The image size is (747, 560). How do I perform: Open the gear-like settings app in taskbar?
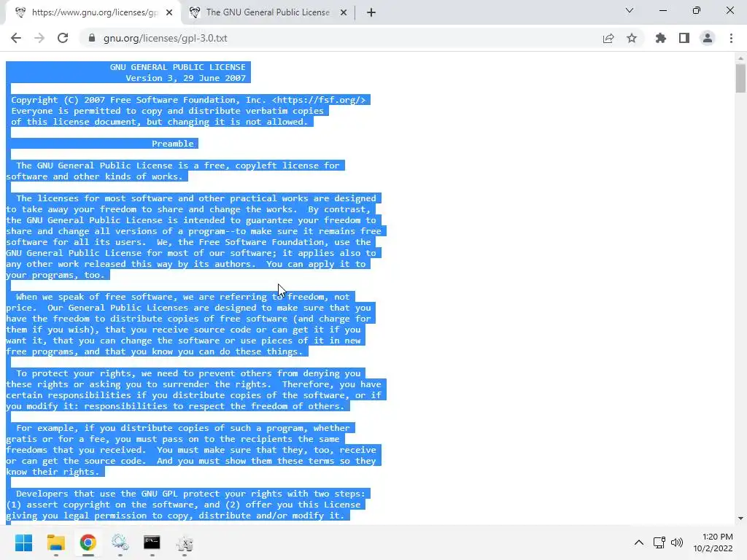[x=120, y=542]
